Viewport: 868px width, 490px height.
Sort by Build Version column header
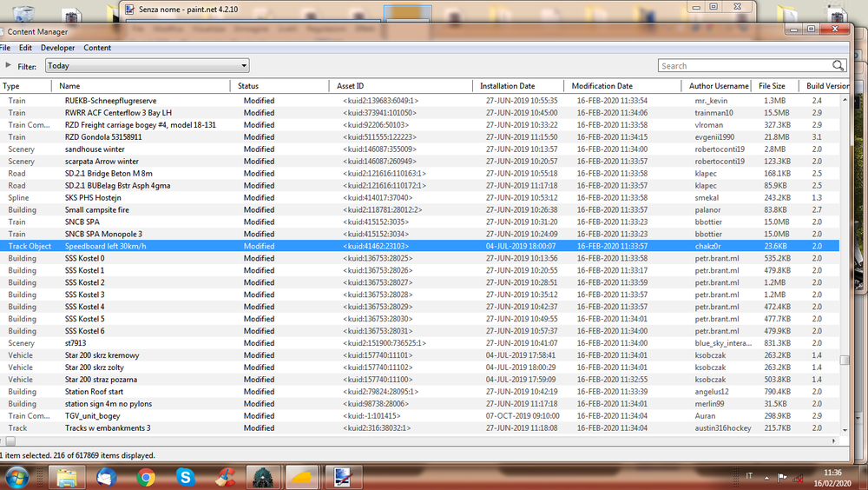click(x=825, y=86)
